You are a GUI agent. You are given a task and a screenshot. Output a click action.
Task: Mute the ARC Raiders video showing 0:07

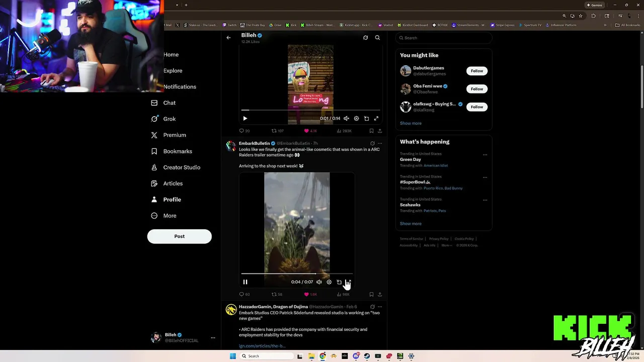click(319, 282)
